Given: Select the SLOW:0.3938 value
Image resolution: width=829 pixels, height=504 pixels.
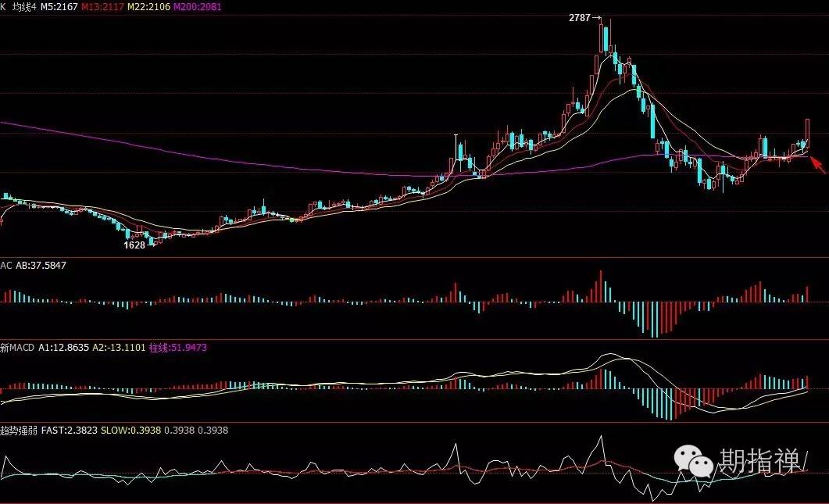Looking at the screenshot, I should coord(130,430).
